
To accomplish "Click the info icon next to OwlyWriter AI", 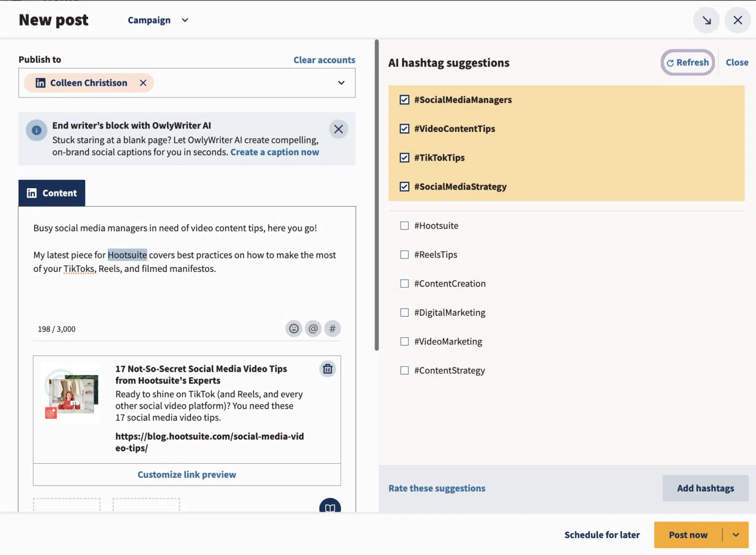I will click(x=36, y=130).
